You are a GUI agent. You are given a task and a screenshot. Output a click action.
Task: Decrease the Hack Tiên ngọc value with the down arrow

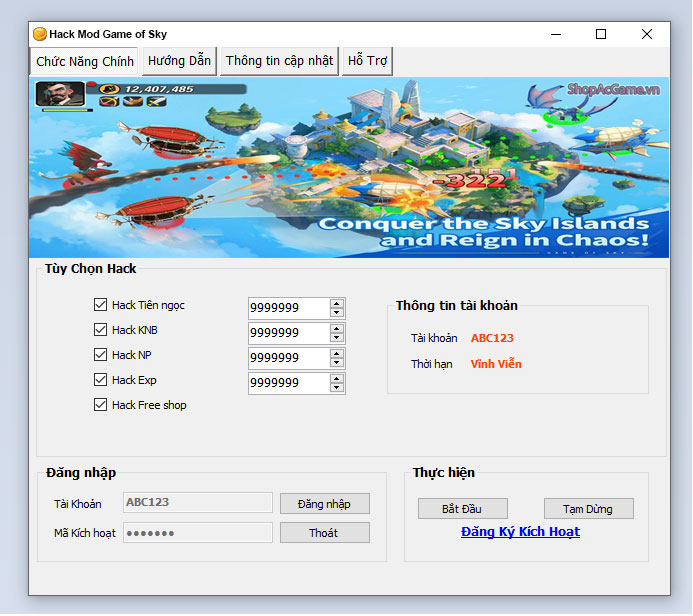(337, 312)
